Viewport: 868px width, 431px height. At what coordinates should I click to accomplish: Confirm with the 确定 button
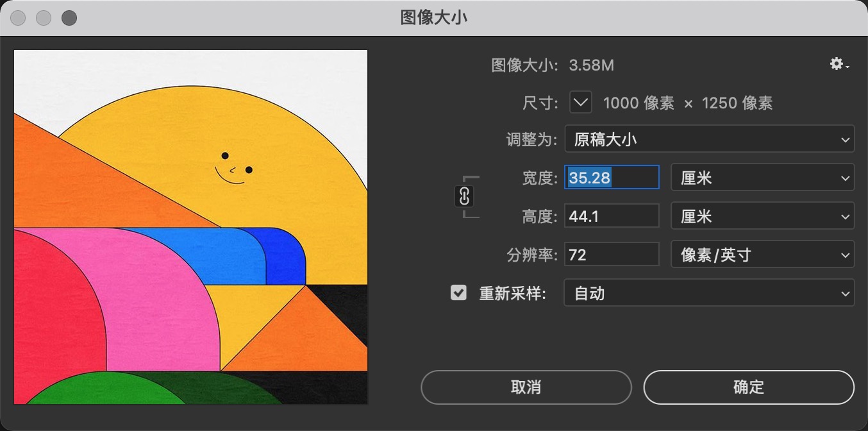click(748, 387)
